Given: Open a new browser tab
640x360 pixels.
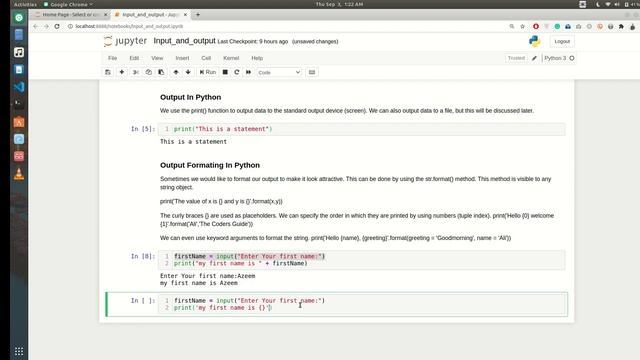Looking at the screenshot, I should (x=198, y=15).
